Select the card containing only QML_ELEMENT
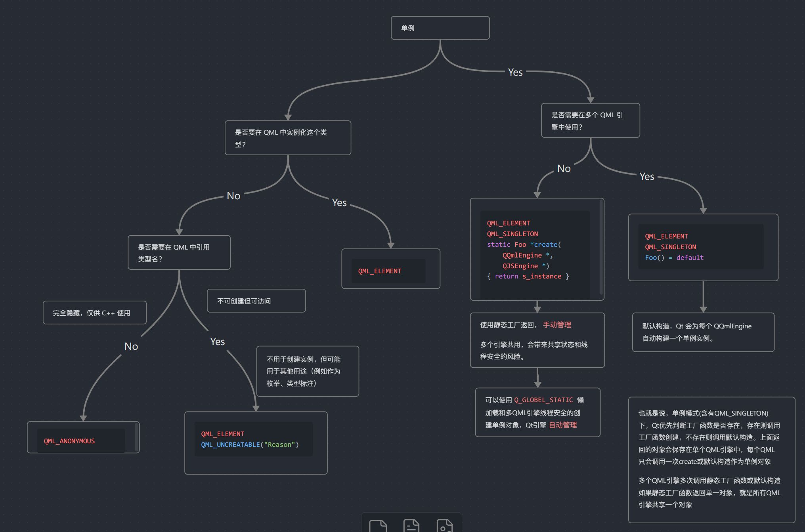Viewport: 805px width, 532px height. point(390,269)
